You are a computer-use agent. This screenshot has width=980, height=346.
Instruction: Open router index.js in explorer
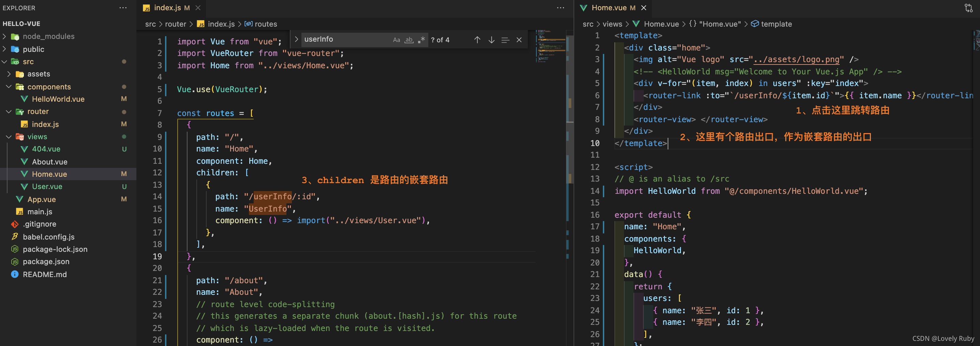pyautogui.click(x=45, y=124)
